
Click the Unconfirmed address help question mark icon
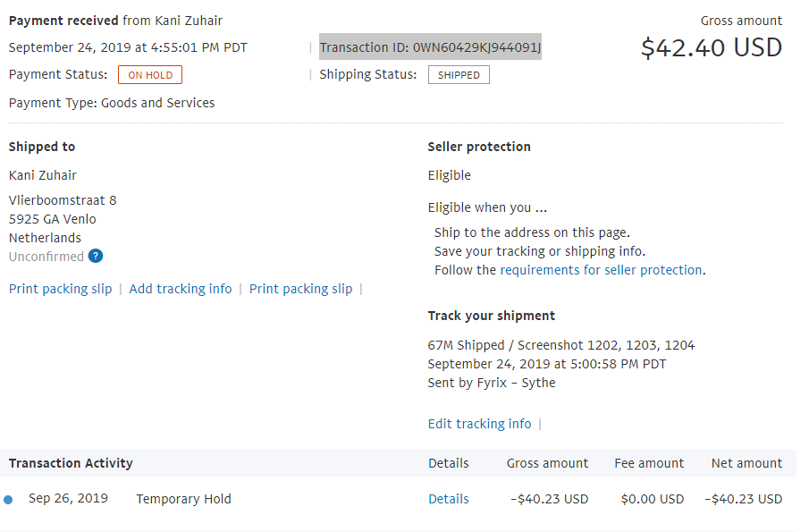[x=96, y=256]
